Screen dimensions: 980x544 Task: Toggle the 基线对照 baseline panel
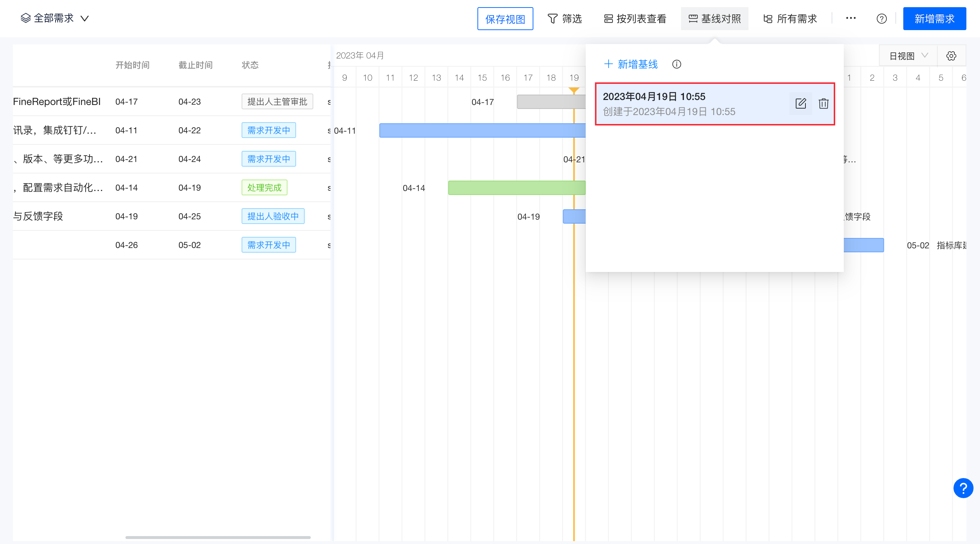pos(714,19)
